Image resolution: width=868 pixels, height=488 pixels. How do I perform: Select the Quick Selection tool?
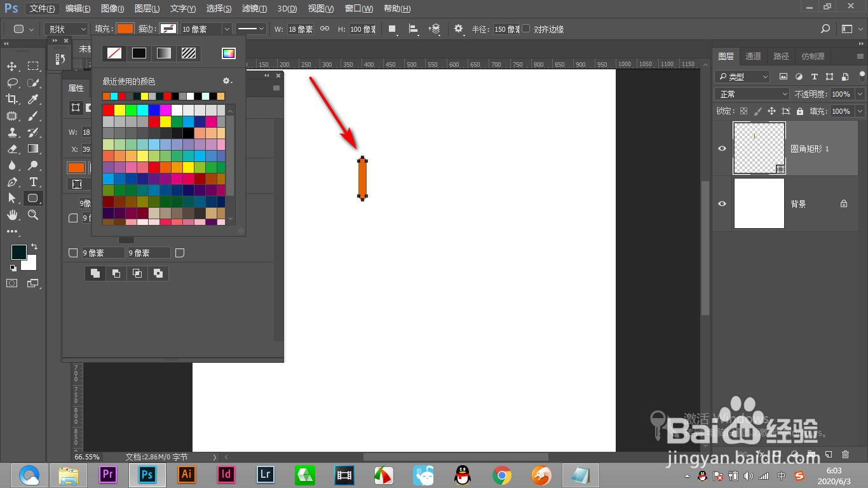click(33, 83)
